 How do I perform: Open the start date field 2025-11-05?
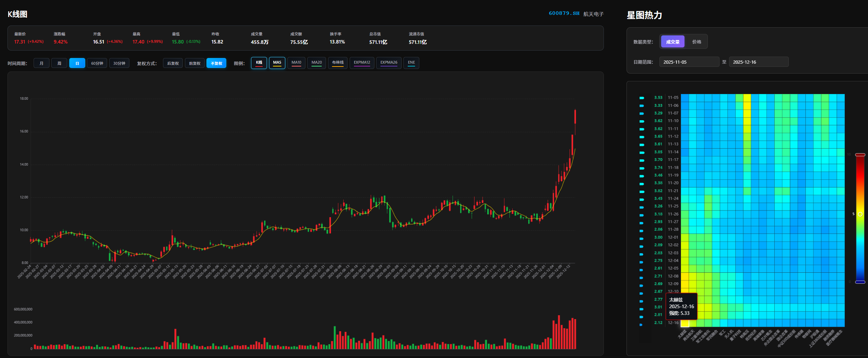coord(689,62)
